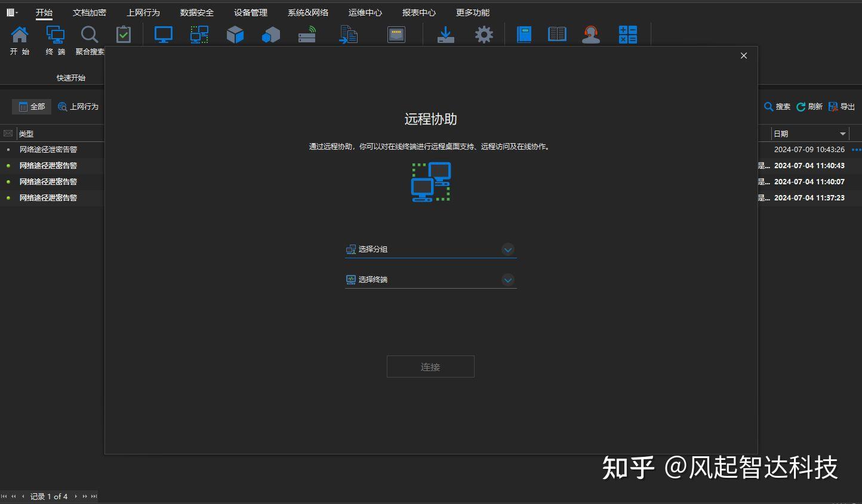Click the wireless server device icon
The width and height of the screenshot is (862, 504).
point(307,35)
